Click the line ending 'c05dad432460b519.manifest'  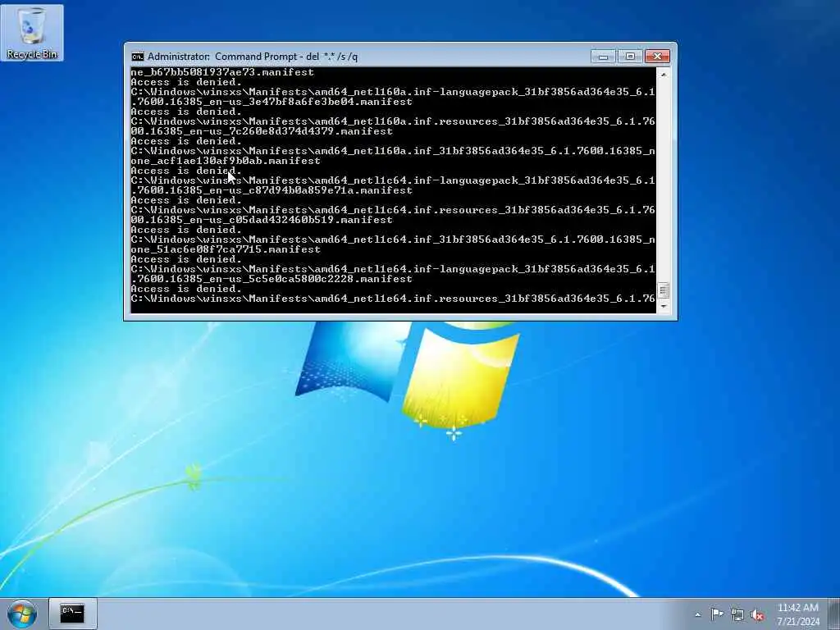(x=262, y=220)
